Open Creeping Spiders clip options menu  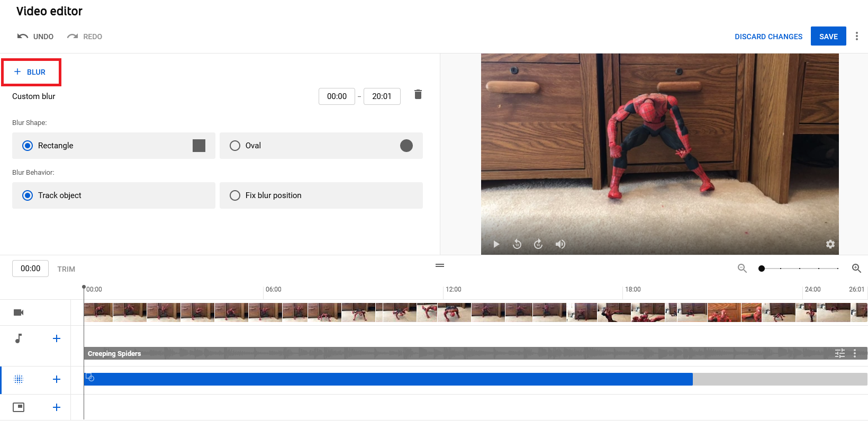855,353
